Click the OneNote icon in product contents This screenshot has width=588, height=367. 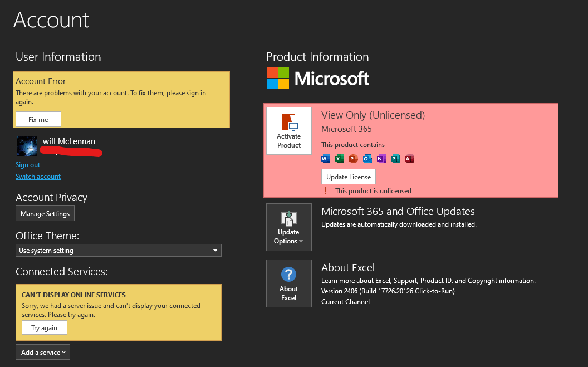[x=381, y=159]
